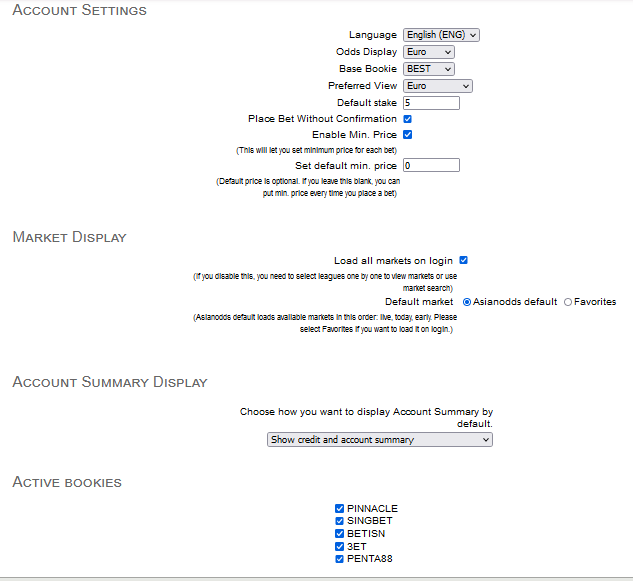
Task: Focus the Set default min. price field
Action: point(431,165)
